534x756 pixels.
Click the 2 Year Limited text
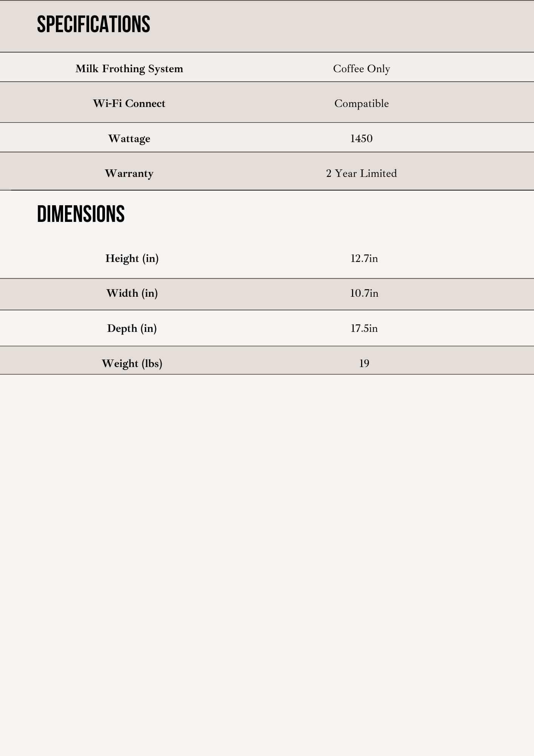pyautogui.click(x=361, y=174)
